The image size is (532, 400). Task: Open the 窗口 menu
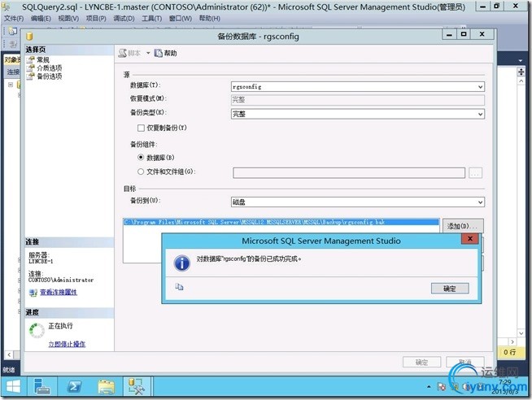point(180,19)
